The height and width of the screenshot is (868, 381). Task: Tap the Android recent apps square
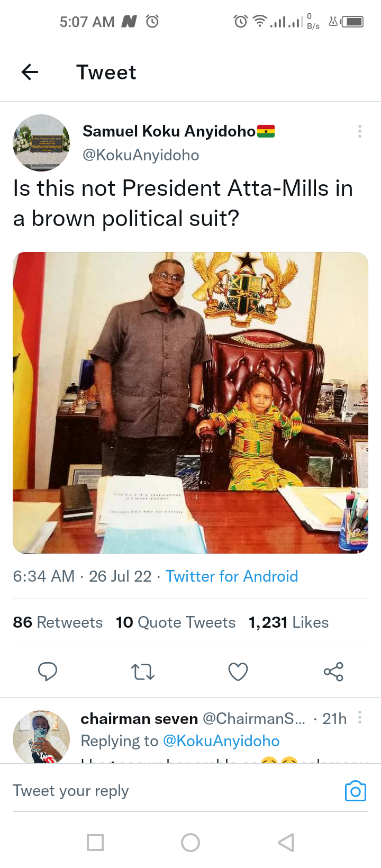point(95,843)
